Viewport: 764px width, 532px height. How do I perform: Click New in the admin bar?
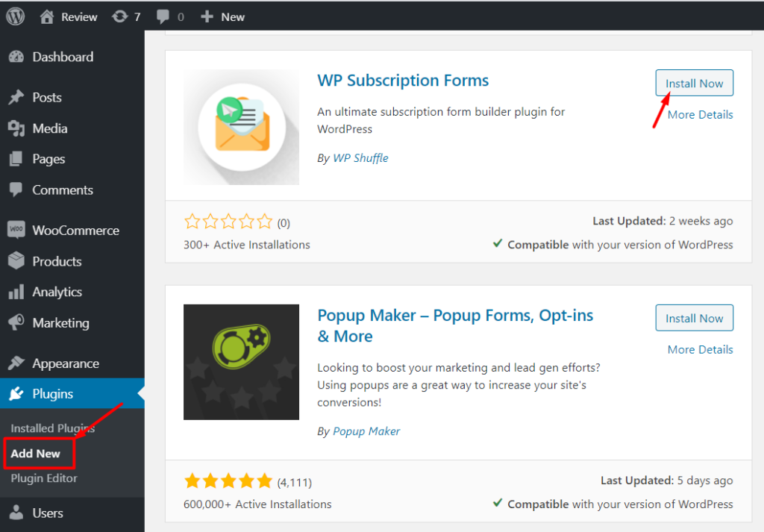(233, 17)
